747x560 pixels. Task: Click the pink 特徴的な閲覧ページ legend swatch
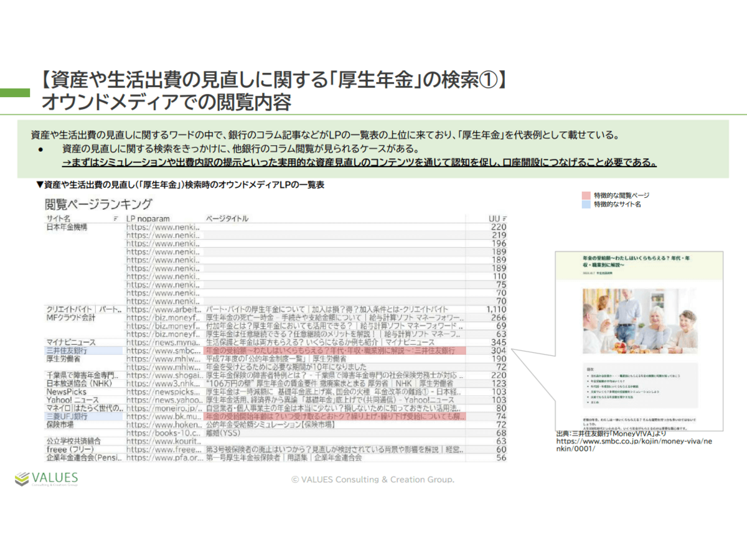tap(586, 195)
